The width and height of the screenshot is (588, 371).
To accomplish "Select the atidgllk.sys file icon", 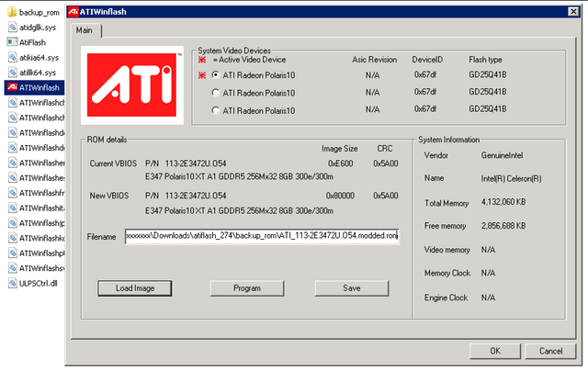I will pyautogui.click(x=13, y=28).
